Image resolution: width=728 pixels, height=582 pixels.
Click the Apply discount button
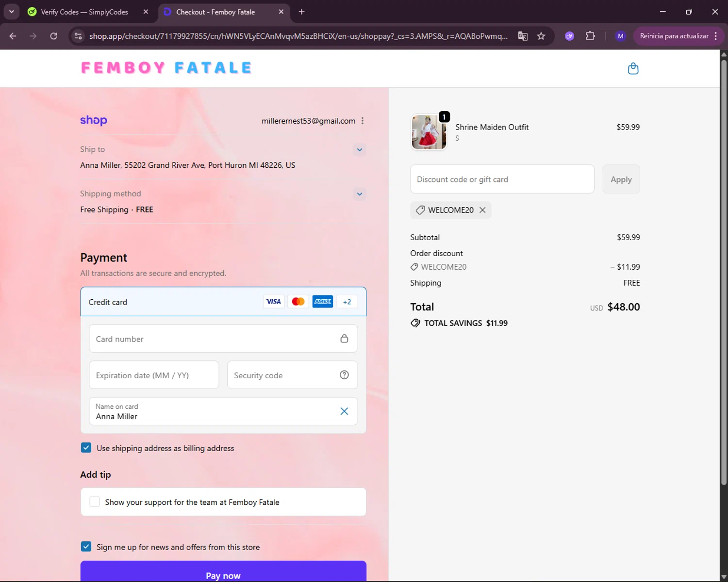coord(621,179)
